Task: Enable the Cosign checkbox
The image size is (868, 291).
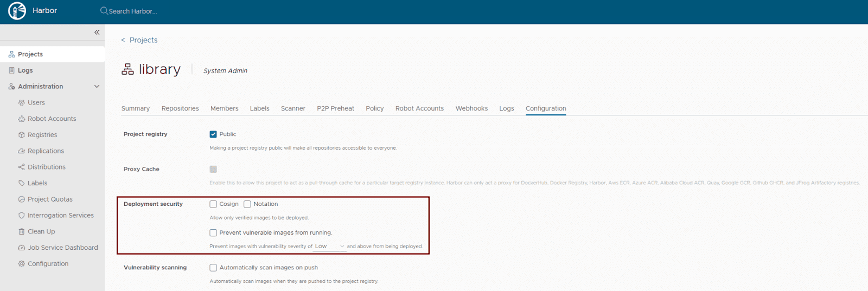Action: click(213, 204)
